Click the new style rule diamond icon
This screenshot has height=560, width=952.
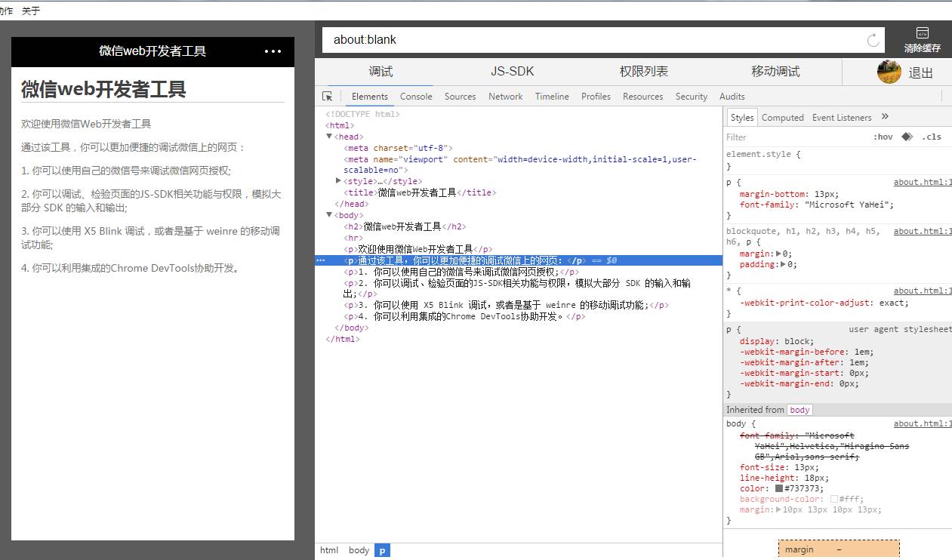coord(907,137)
